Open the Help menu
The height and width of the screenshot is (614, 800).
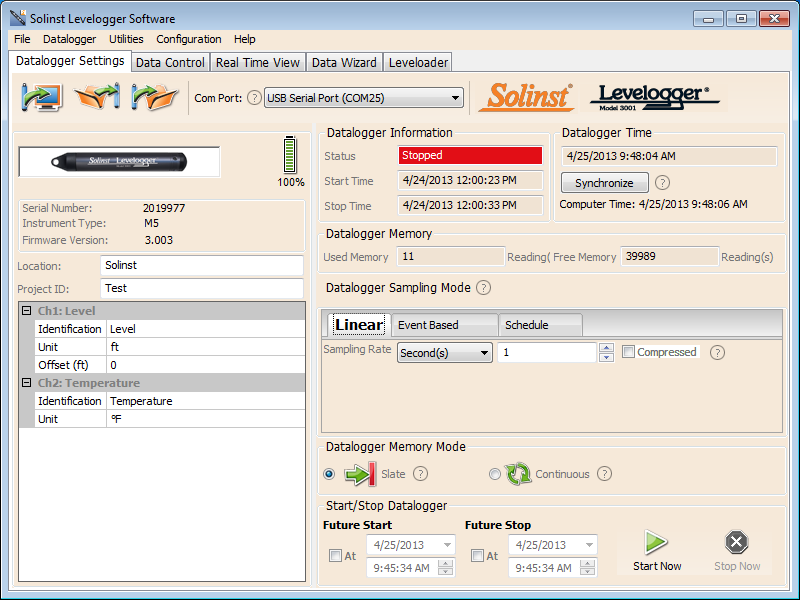245,39
